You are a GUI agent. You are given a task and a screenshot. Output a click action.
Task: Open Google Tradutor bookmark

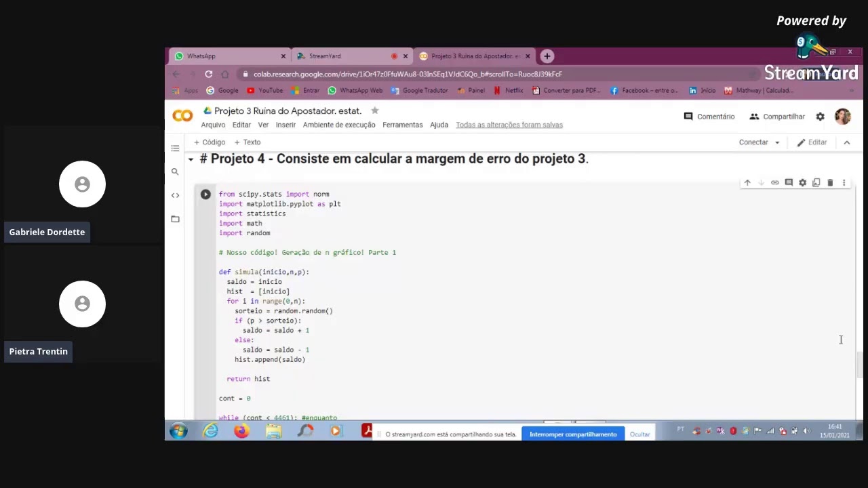420,90
